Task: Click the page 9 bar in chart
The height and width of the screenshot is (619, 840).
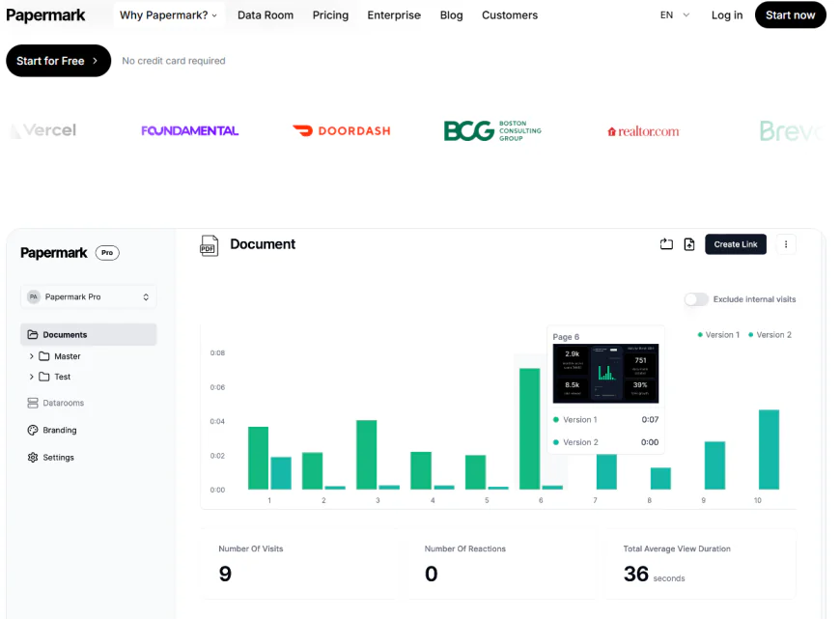Action: 714,465
